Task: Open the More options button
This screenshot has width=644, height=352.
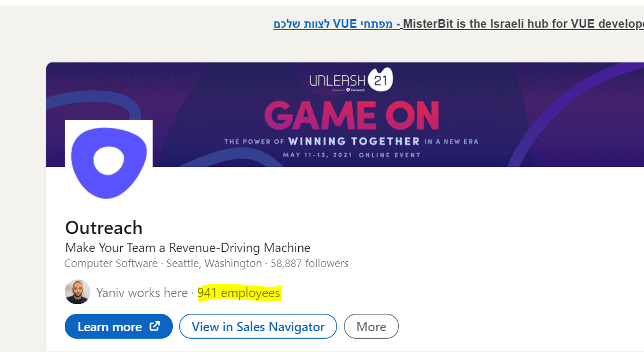Action: tap(371, 327)
